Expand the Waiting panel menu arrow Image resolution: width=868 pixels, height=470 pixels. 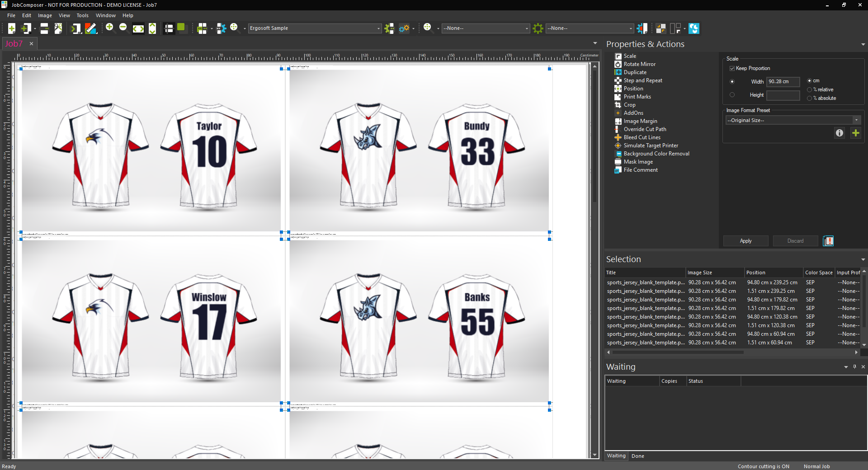click(846, 367)
